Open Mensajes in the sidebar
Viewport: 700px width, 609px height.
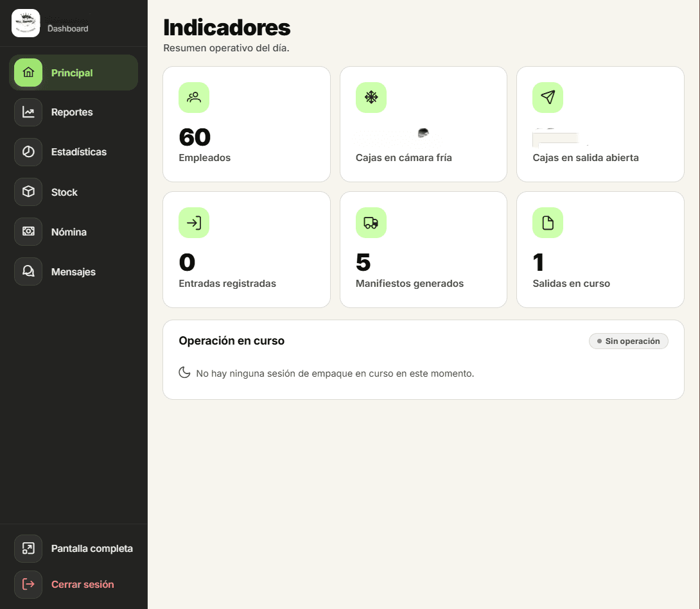pyautogui.click(x=73, y=271)
